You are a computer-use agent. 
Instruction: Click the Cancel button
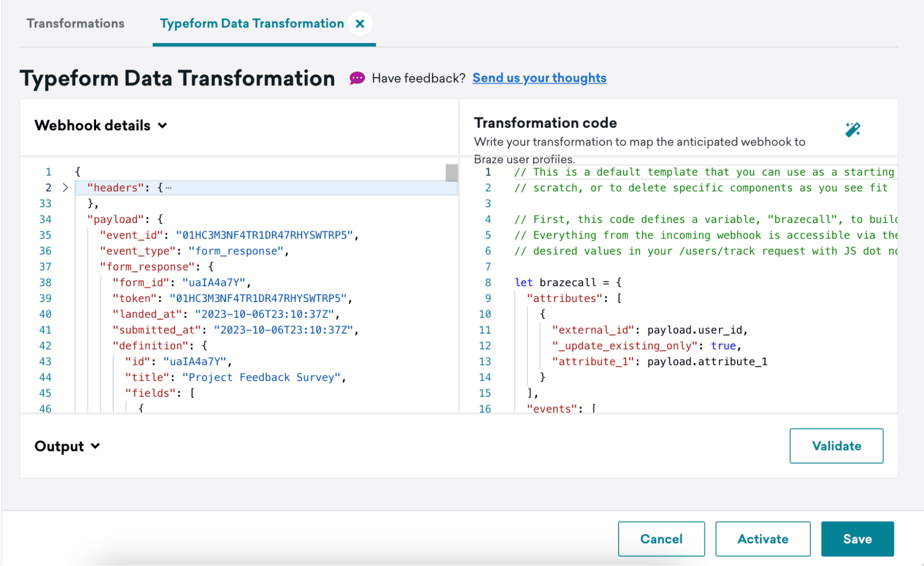[x=661, y=539]
